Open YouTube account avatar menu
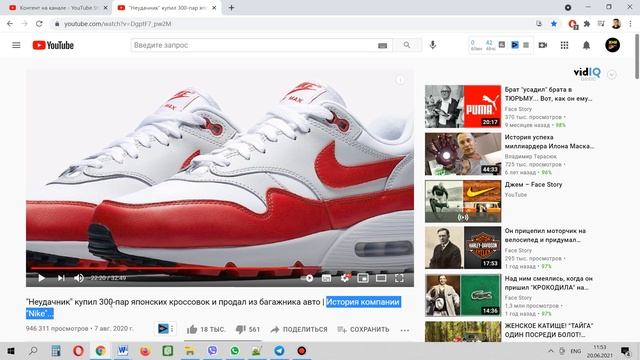The image size is (640, 360). pyautogui.click(x=612, y=45)
